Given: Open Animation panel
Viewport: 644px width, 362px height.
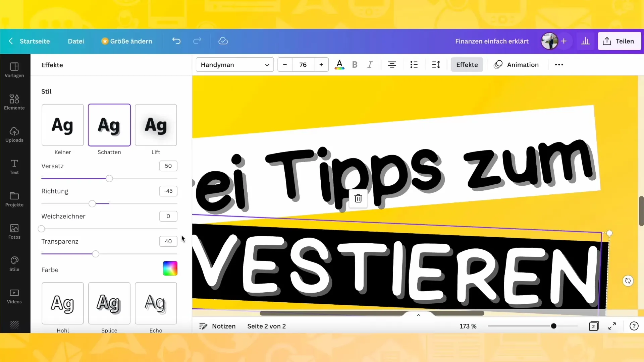Looking at the screenshot, I should 523,65.
